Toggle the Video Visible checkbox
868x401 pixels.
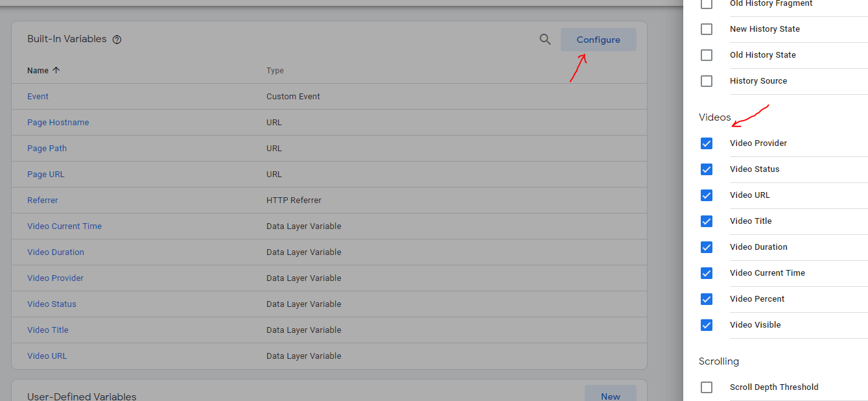707,325
